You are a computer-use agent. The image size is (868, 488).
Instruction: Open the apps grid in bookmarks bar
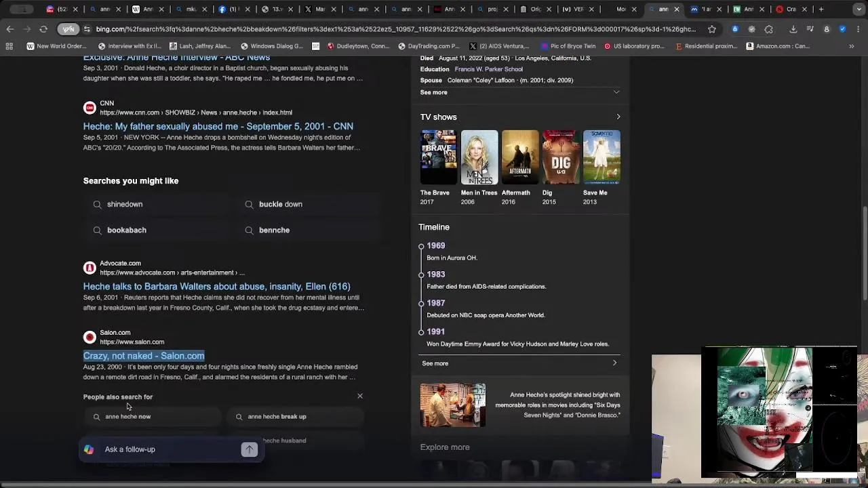tap(9, 46)
